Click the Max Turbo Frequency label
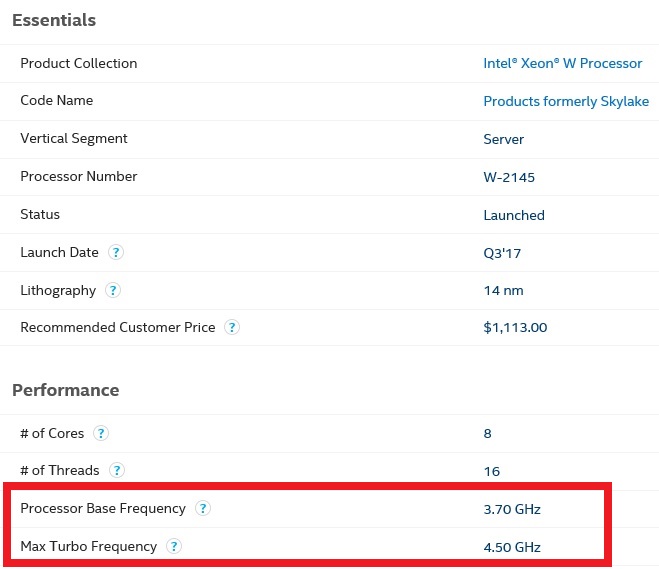This screenshot has width=659, height=569. point(89,546)
